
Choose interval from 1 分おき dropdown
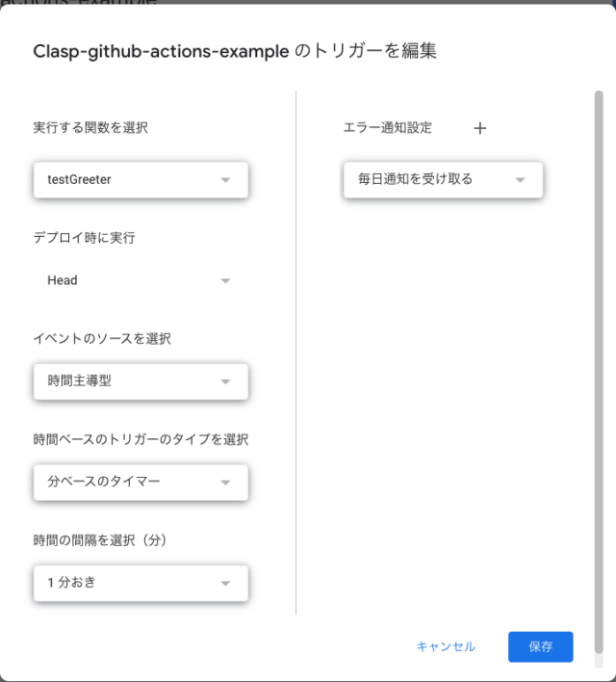[141, 584]
